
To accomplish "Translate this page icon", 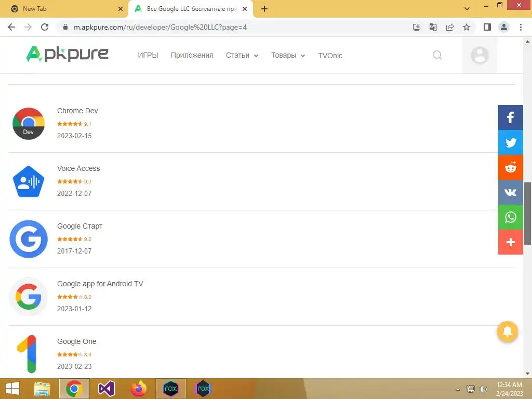I will pyautogui.click(x=433, y=27).
